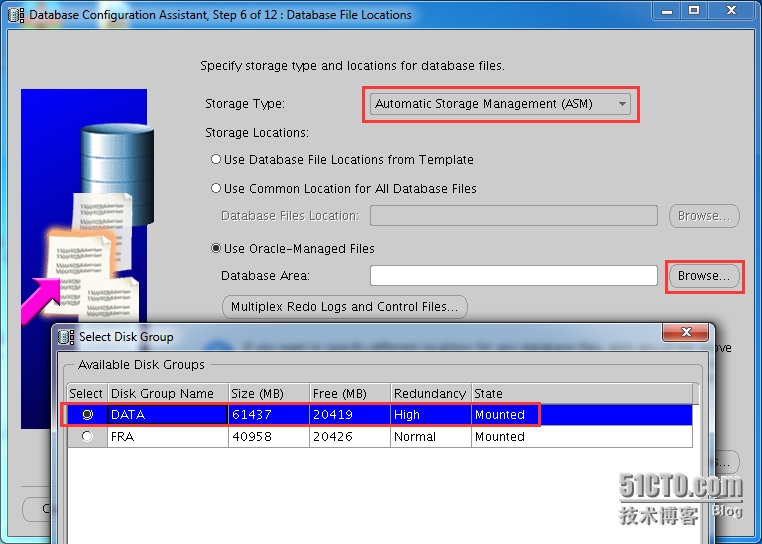Image resolution: width=762 pixels, height=544 pixels.
Task: Click free space value 20426
Action: pos(350,437)
